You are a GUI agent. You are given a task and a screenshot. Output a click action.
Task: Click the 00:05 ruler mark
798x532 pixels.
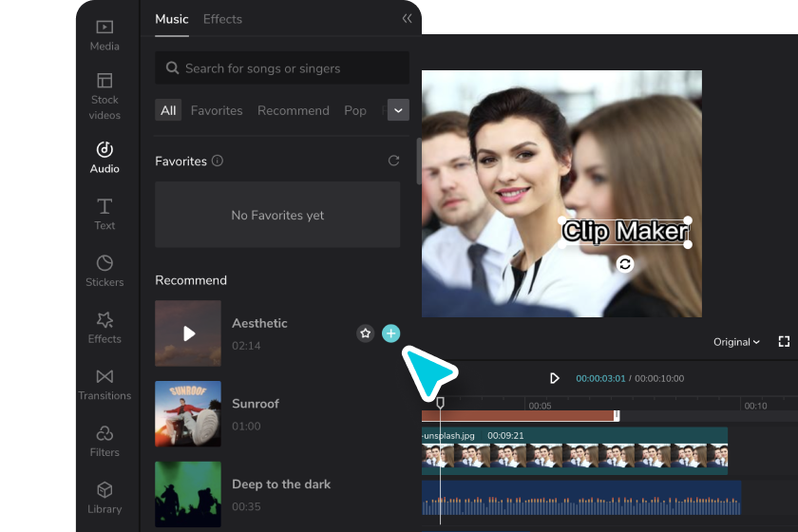coord(540,406)
